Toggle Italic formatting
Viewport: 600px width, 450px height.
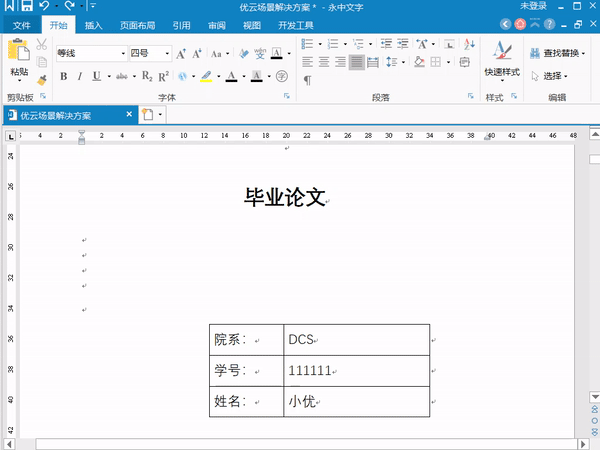click(x=80, y=76)
